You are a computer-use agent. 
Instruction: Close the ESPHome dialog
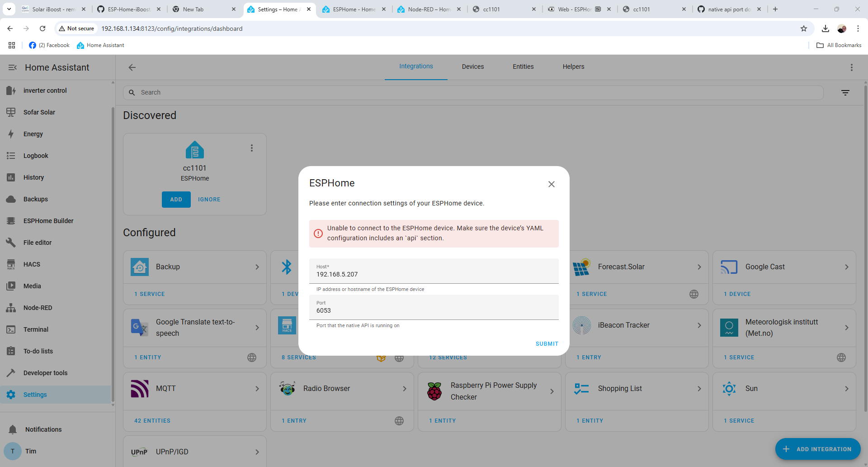click(551, 184)
